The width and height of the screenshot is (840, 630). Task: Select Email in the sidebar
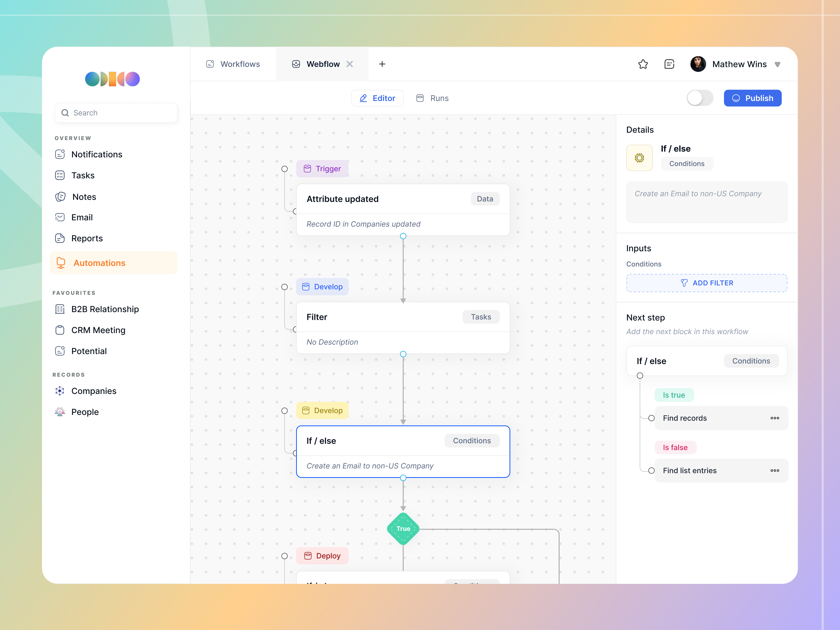[82, 217]
